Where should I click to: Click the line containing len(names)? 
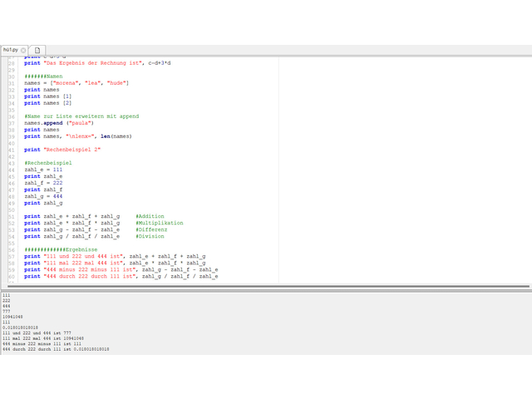78,136
